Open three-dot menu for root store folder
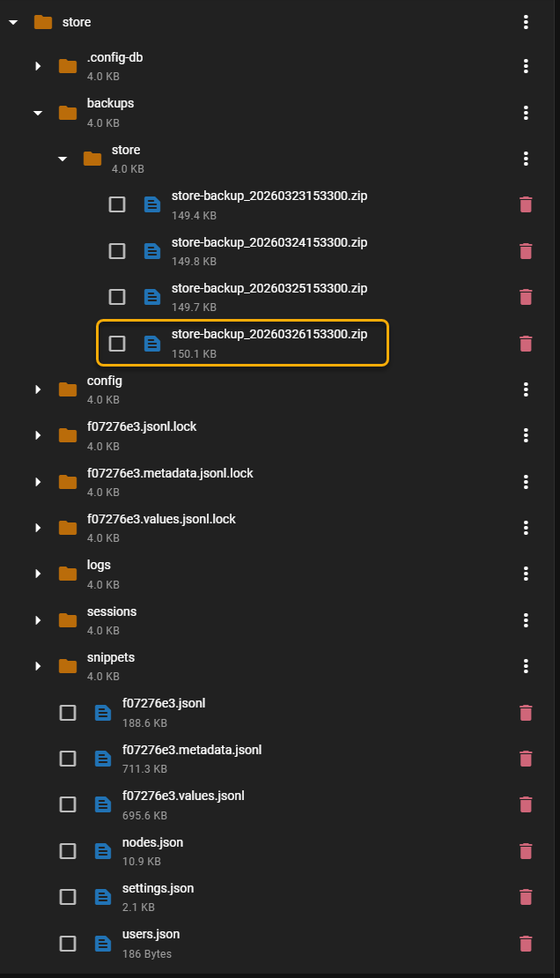This screenshot has height=978, width=560. click(526, 22)
